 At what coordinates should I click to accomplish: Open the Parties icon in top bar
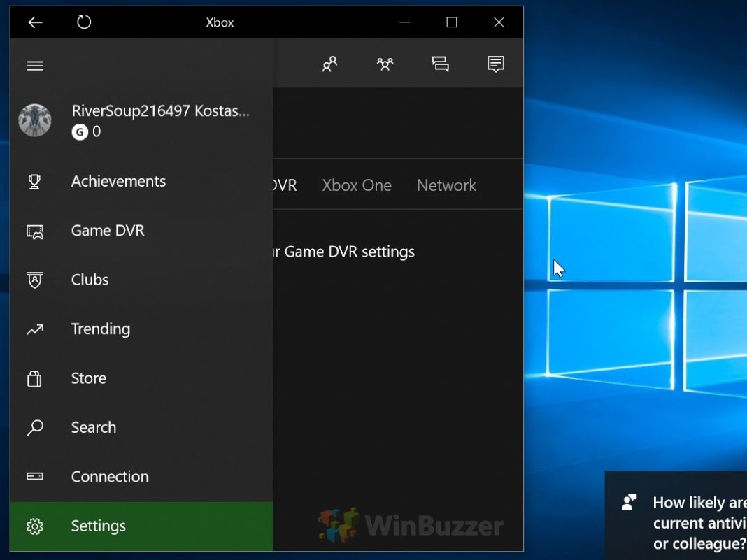pos(385,64)
